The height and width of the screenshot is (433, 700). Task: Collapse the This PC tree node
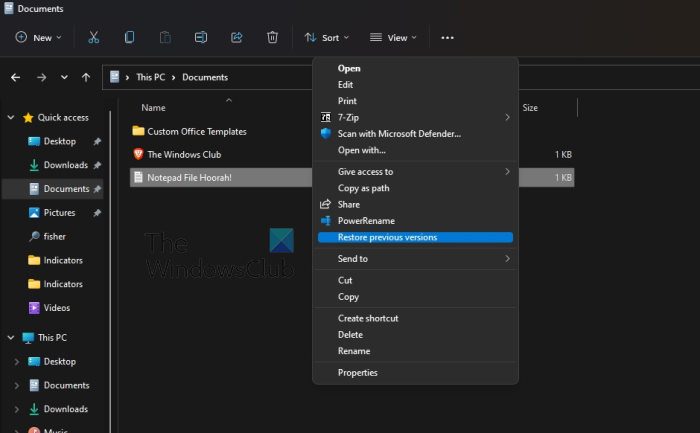pos(12,338)
